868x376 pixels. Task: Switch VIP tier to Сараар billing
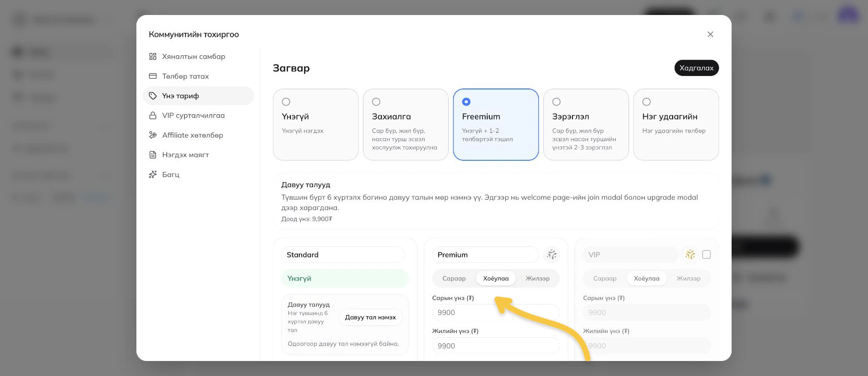pos(605,278)
